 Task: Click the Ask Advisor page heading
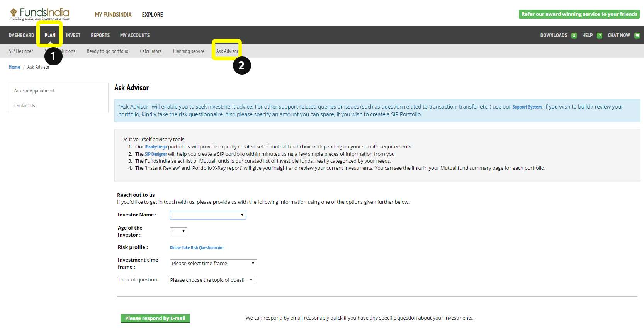[131, 88]
